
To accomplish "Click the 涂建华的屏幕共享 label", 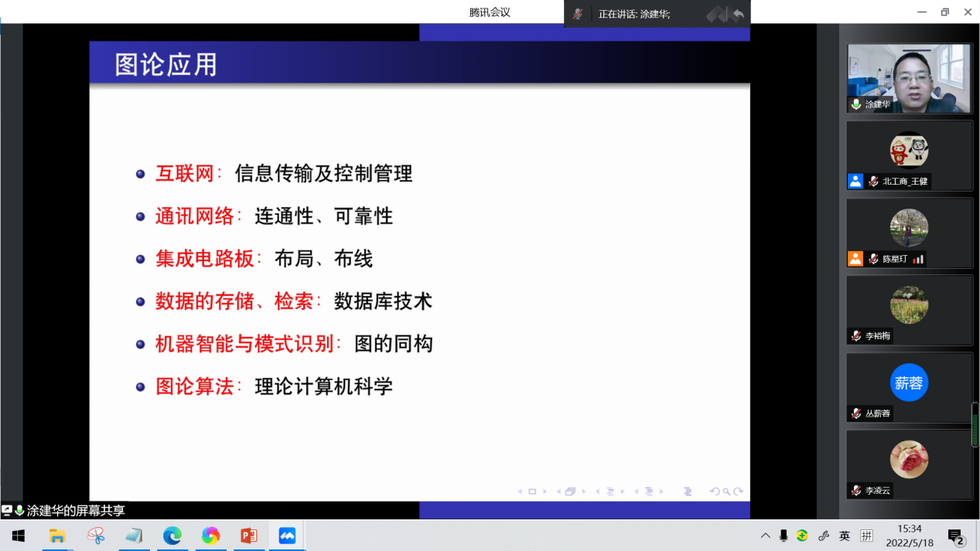I will [x=75, y=511].
